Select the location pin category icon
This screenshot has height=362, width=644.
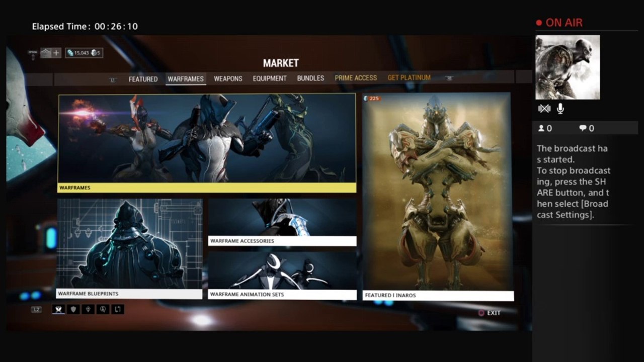pyautogui.click(x=88, y=309)
